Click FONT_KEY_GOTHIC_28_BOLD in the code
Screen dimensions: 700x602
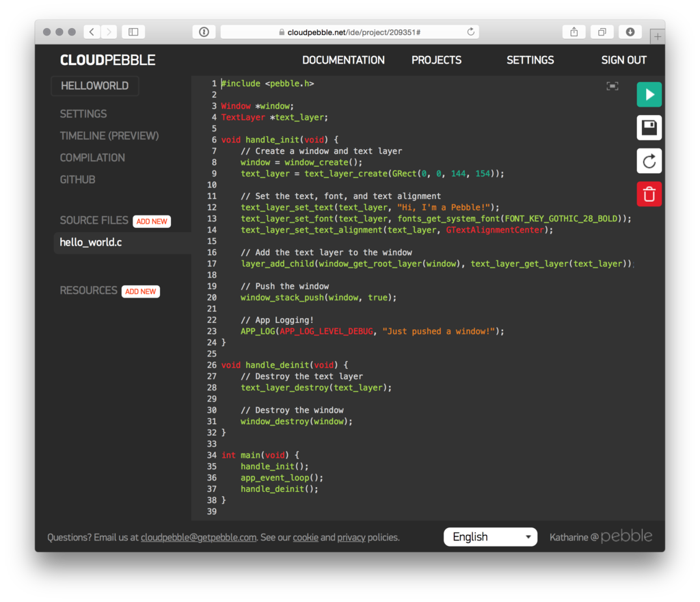[561, 219]
